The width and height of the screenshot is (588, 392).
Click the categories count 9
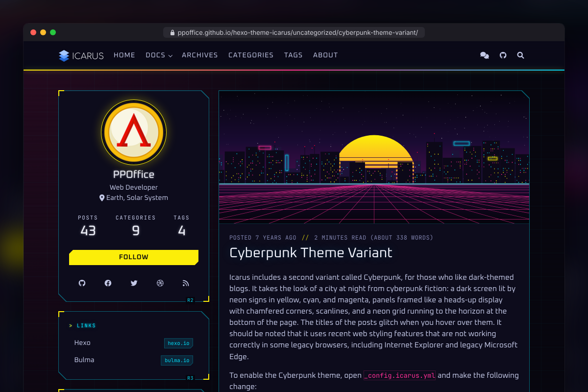click(x=136, y=231)
